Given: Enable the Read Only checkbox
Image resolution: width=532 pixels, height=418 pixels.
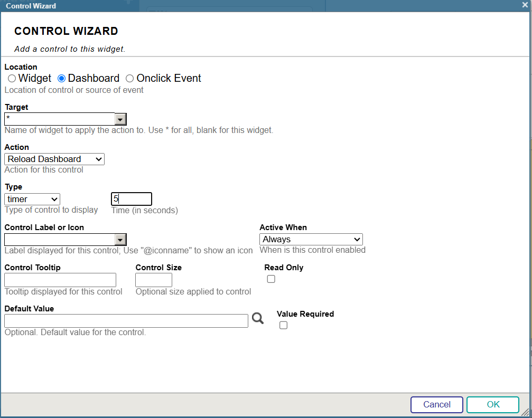Looking at the screenshot, I should pos(271,279).
